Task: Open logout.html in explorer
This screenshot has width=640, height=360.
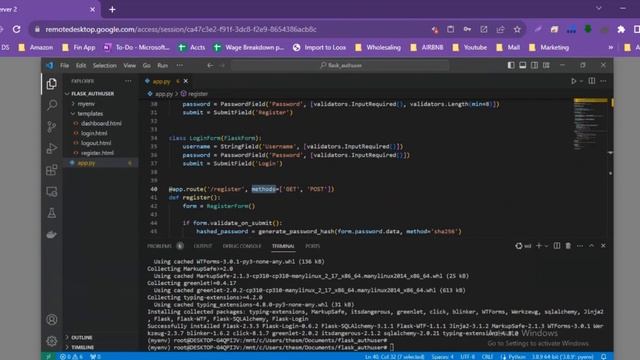Action: coord(96,143)
